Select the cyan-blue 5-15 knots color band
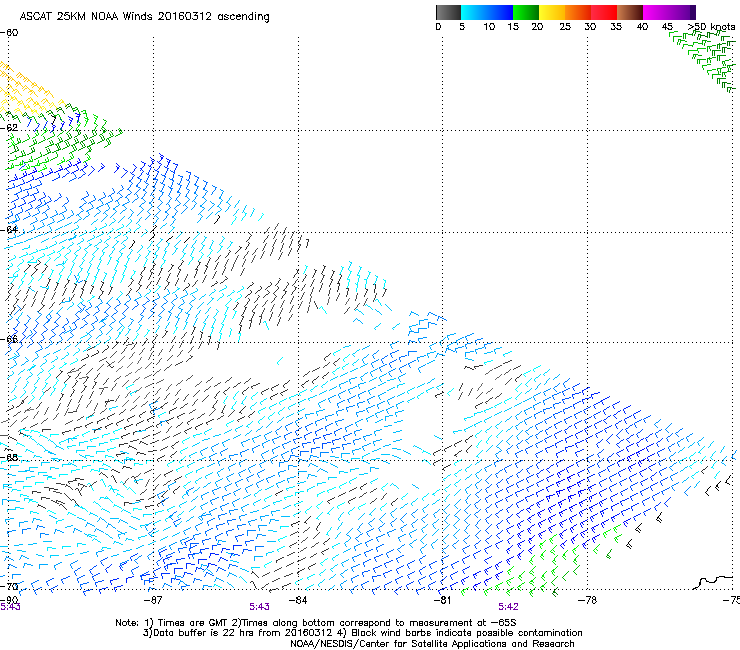 coord(487,12)
